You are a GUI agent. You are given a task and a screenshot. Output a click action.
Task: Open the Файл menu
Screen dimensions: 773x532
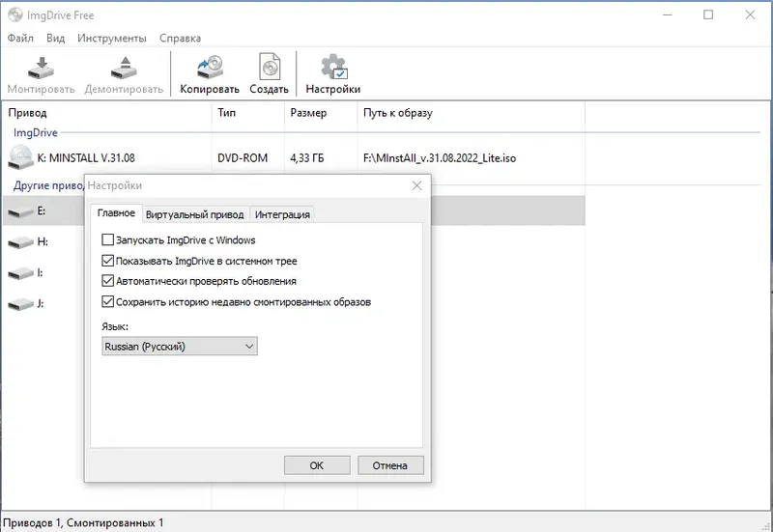point(20,38)
